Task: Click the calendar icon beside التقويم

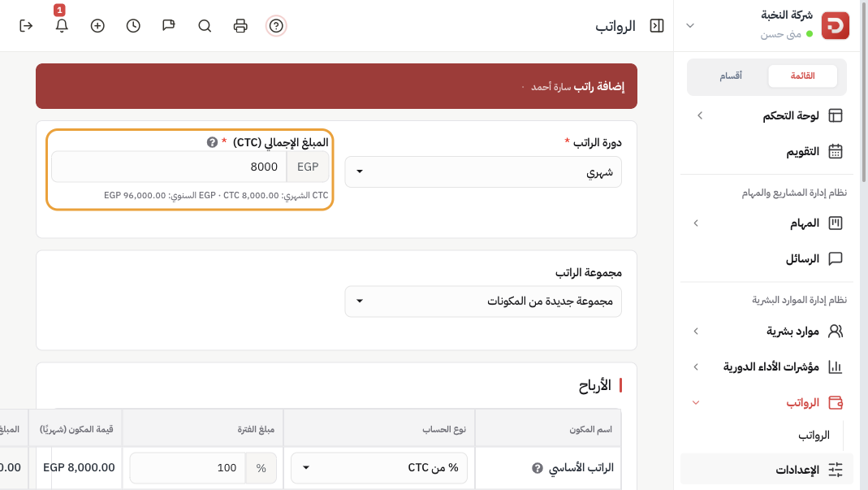Action: 835,151
